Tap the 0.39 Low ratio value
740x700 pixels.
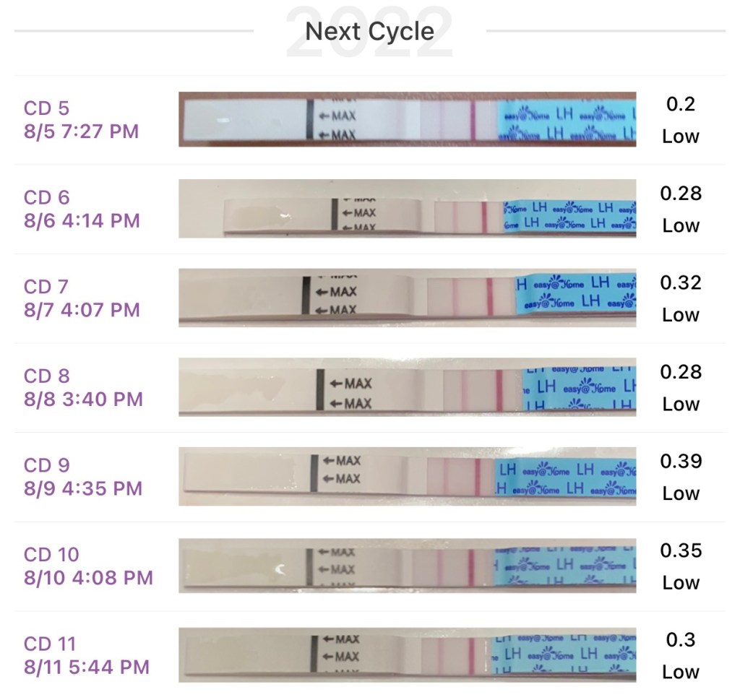point(681,477)
